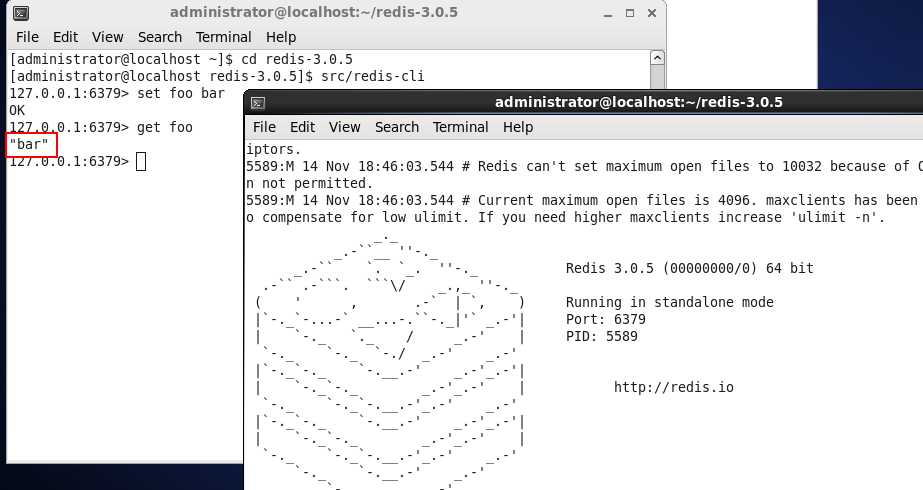Click the 'PID: 5589' line
The image size is (923, 490).
point(601,336)
